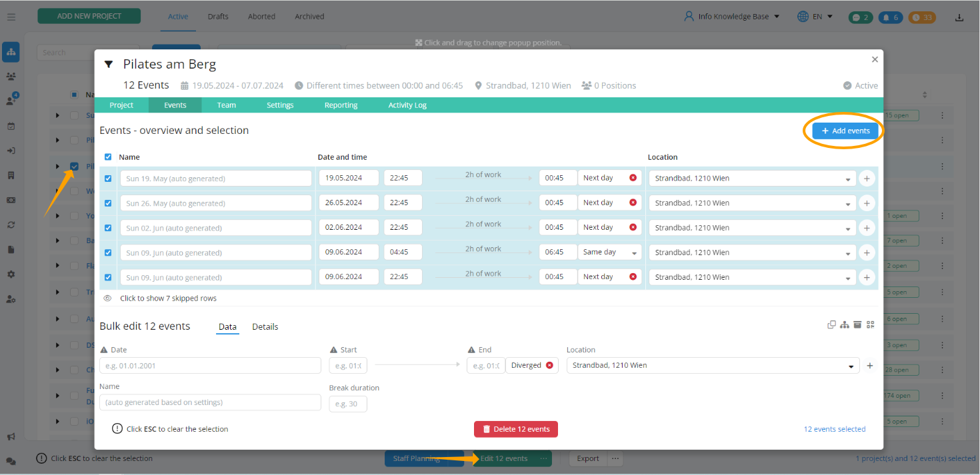980x475 pixels.
Task: Show the 7 skipped rows via the eye icon
Action: pos(107,298)
